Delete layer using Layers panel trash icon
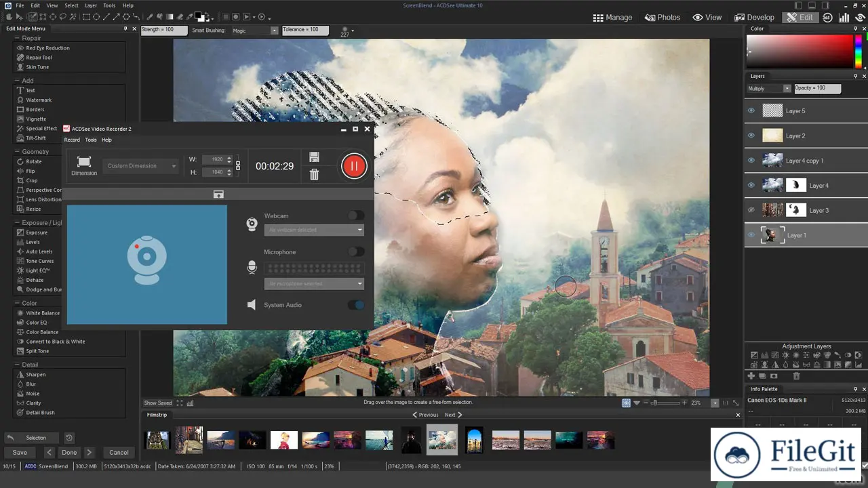This screenshot has height=488, width=868. coord(797,376)
